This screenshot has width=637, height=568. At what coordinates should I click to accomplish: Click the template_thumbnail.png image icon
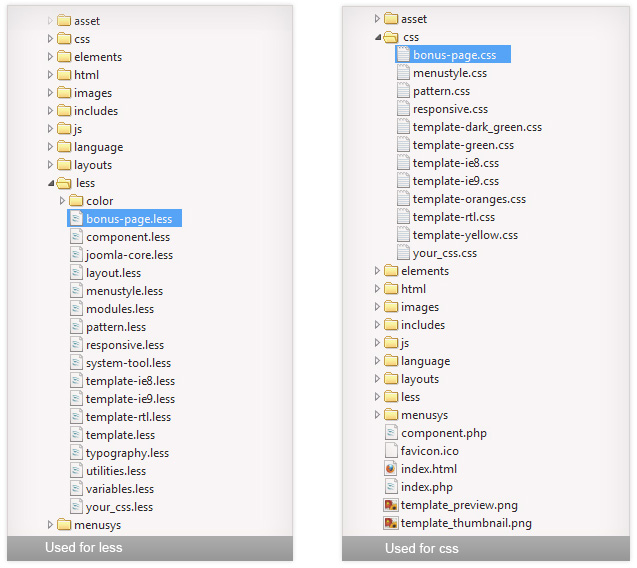(x=391, y=522)
